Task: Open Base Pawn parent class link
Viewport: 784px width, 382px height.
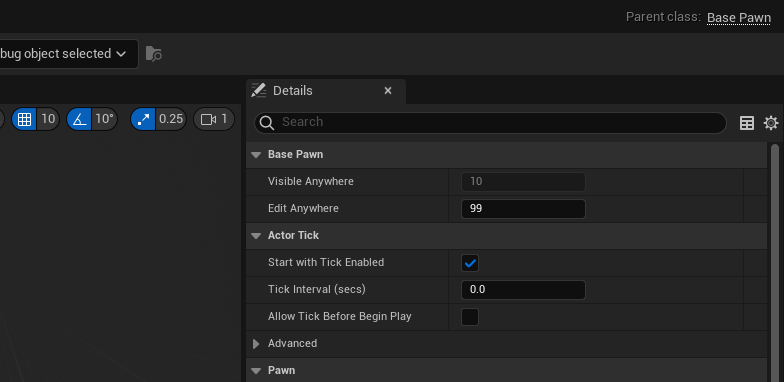Action: (738, 18)
